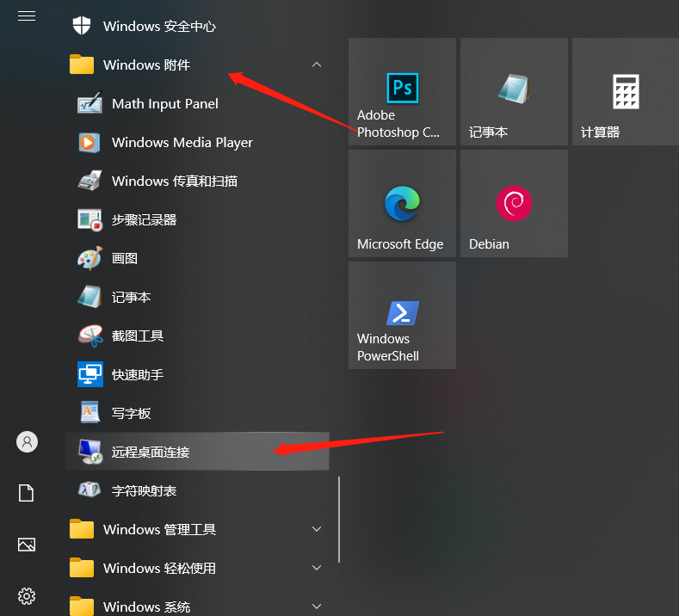Image resolution: width=679 pixels, height=616 pixels.
Task: Launch Microsoft Edge tile
Action: pos(402,203)
